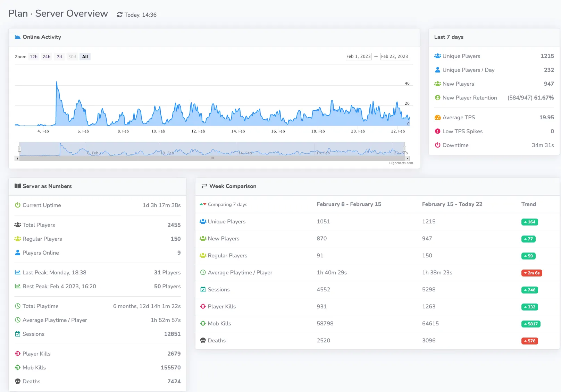Screen dimensions: 561x392
Task: Click the Low TPS Spikes warning icon
Action: (x=437, y=131)
